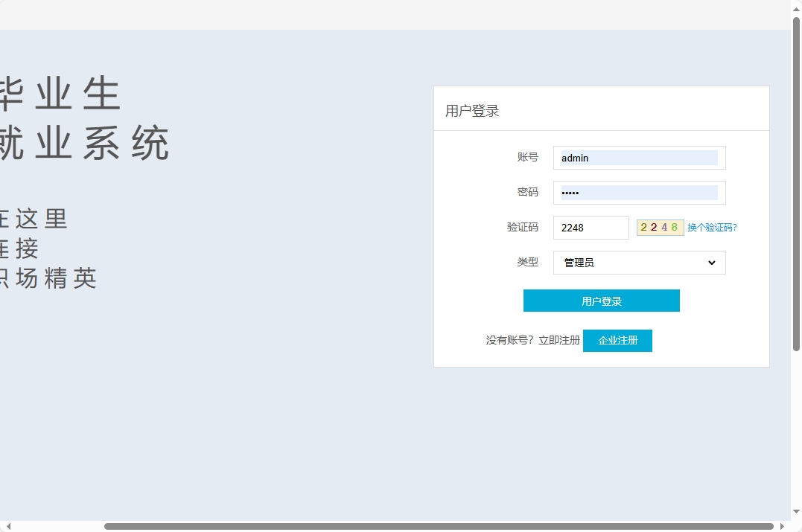802x532 pixels.
Task: Click the 企业注册 enterprise register button
Action: pos(617,340)
